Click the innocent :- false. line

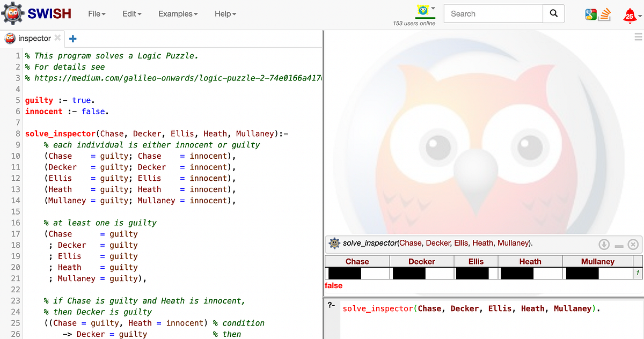[67, 112]
